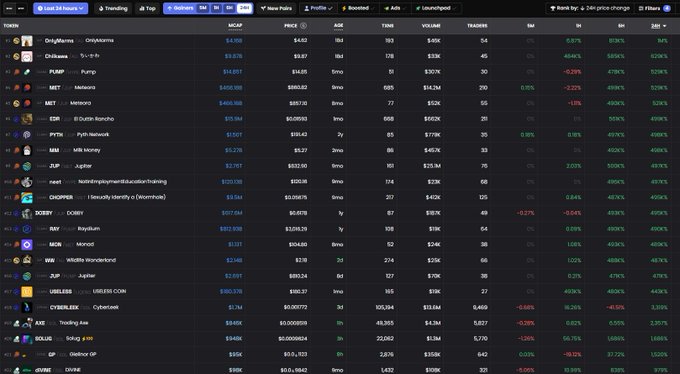Click the filters count badge
Screen dimensions: 680x374
pyautogui.click(x=667, y=8)
